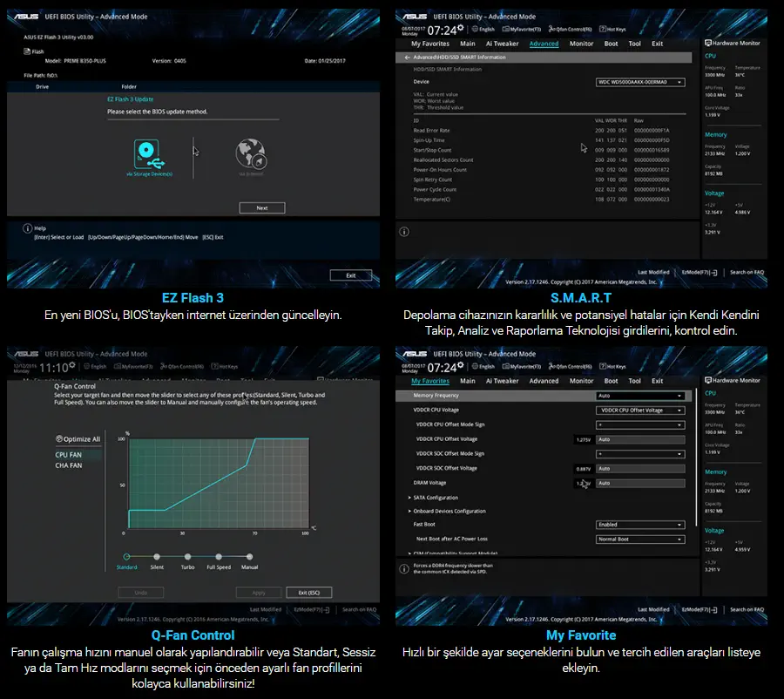Click the Read Error Rate row in SMART table

pos(542,131)
